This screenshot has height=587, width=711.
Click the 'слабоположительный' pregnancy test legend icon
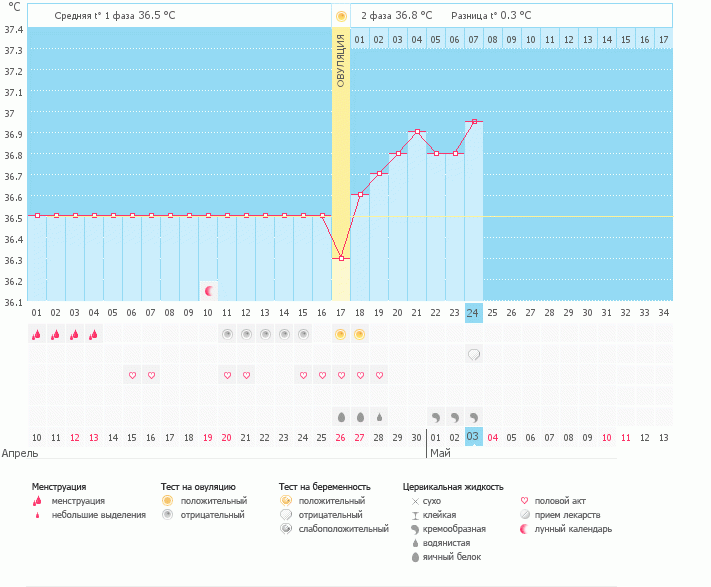click(x=286, y=529)
